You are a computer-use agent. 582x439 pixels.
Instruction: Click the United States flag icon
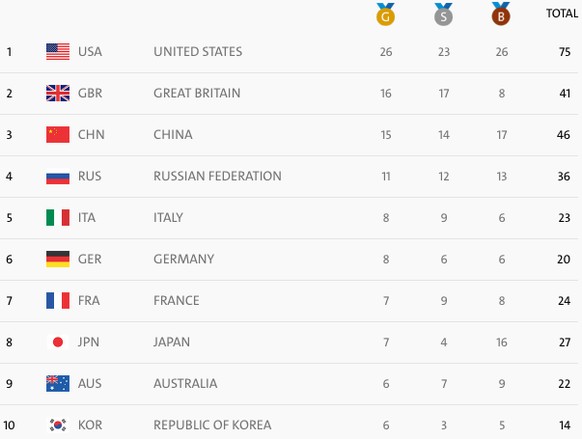point(58,52)
